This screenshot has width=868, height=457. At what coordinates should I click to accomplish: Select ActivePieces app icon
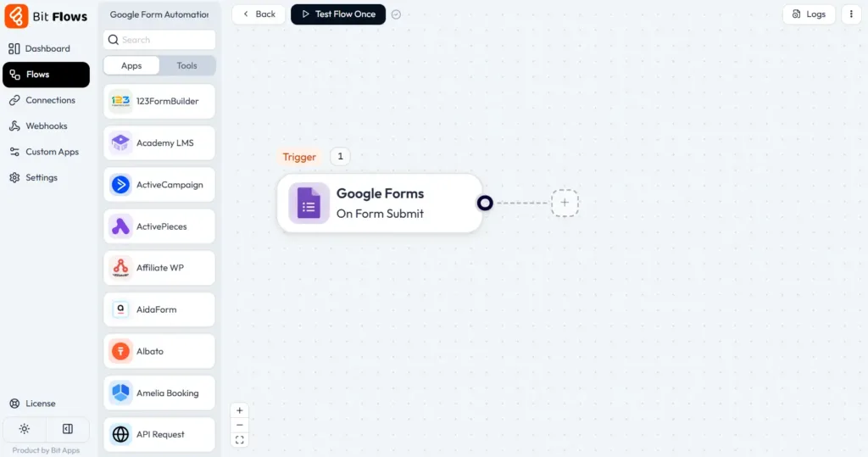(x=120, y=226)
